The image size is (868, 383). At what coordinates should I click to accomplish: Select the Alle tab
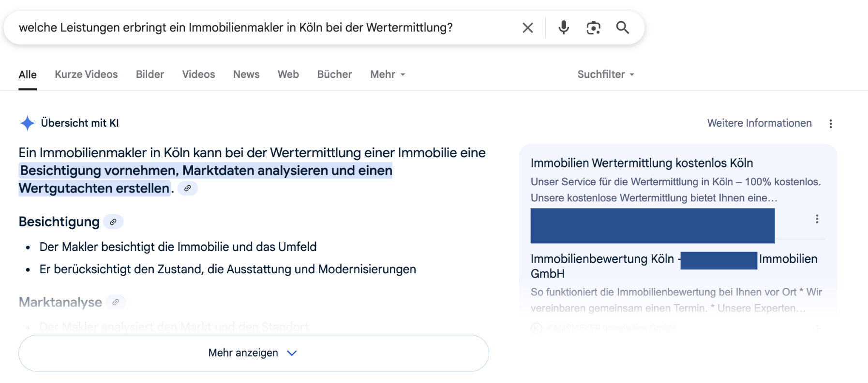click(x=28, y=74)
